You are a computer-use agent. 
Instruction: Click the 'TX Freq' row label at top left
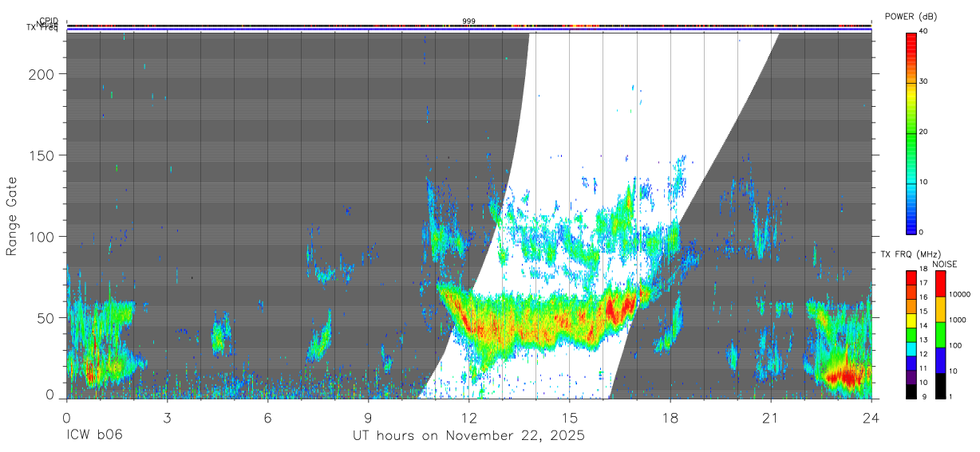click(42, 29)
